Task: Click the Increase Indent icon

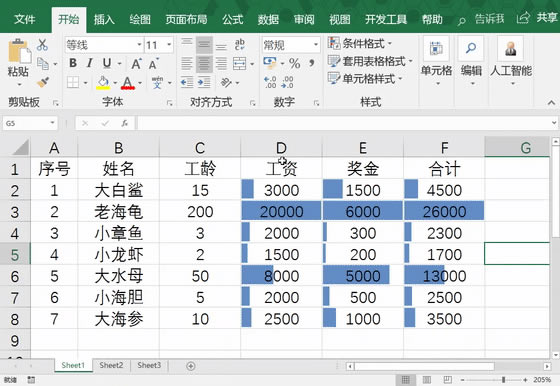Action: pyautogui.click(x=204, y=83)
